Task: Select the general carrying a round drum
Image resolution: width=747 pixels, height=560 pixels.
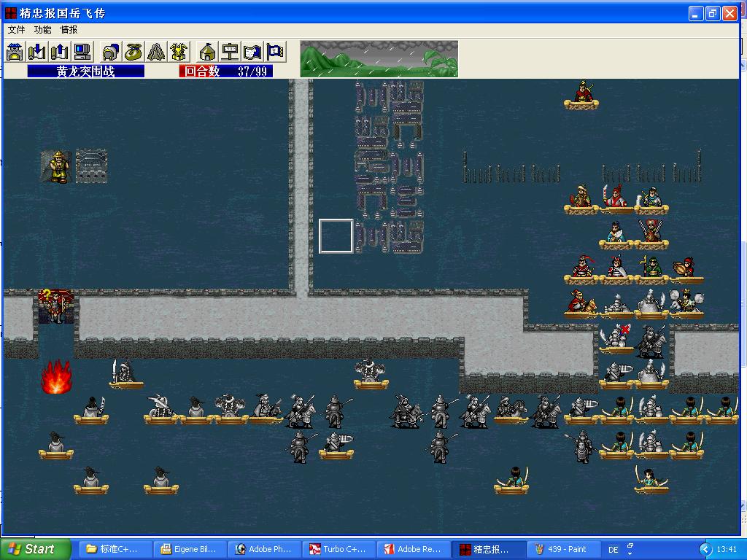Action: coord(686,270)
